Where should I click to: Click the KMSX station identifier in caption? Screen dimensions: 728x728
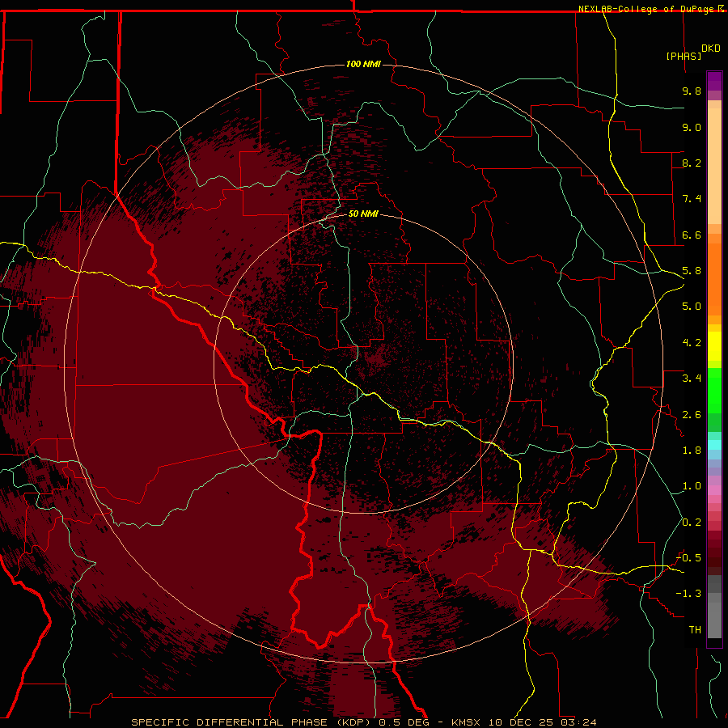(x=466, y=722)
